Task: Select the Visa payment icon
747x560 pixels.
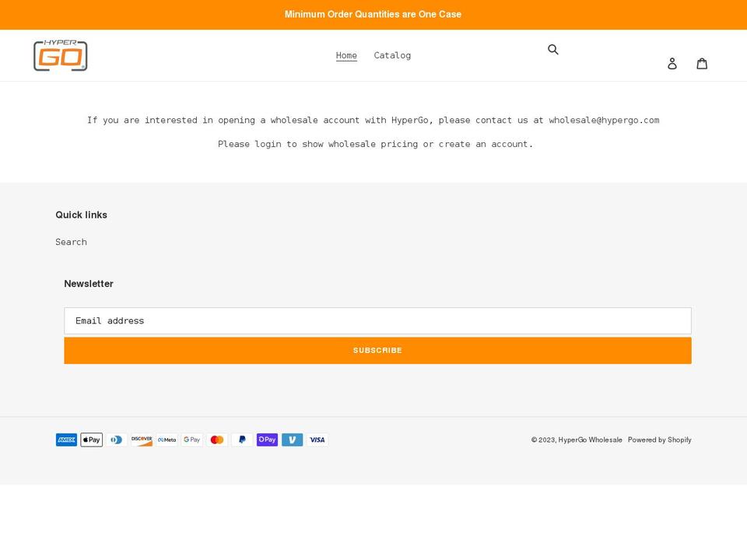Action: coord(317,439)
